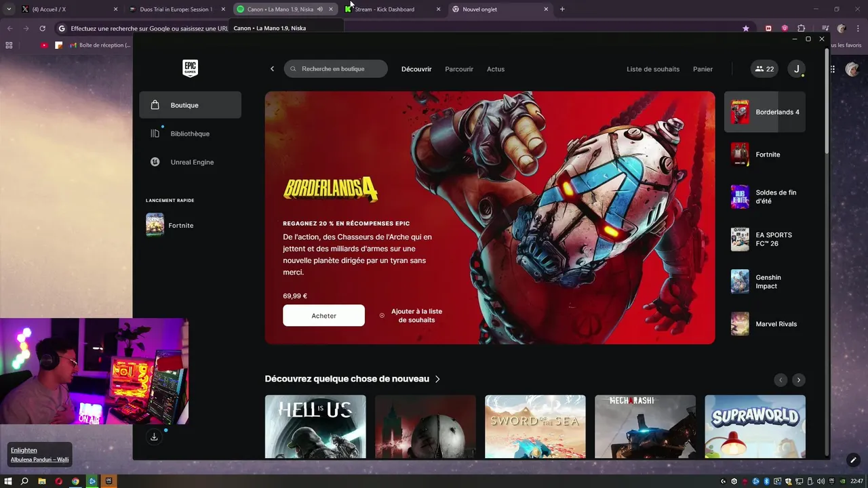Open the Supraworld game card
This screenshot has height=488, width=868.
tap(755, 427)
